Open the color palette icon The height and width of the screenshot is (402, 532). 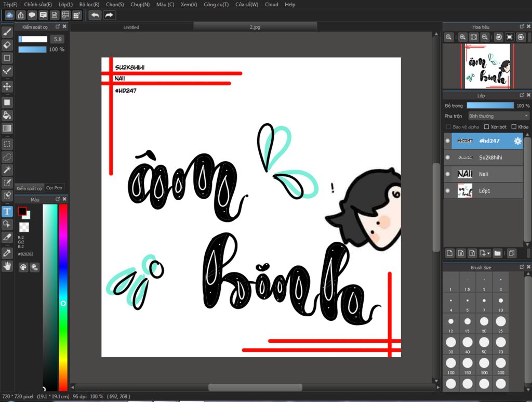pyautogui.click(x=23, y=267)
